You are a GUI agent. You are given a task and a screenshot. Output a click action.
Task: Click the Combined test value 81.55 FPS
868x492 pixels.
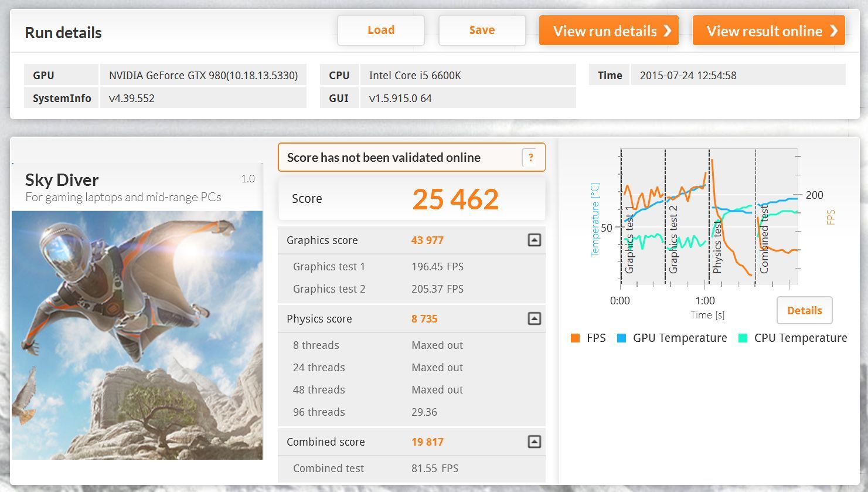coord(435,469)
